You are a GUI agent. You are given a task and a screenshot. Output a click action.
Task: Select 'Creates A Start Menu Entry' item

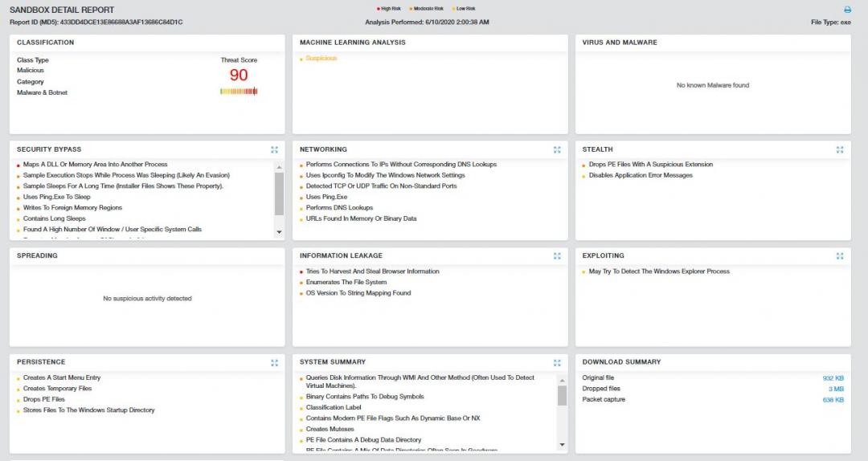pos(62,377)
